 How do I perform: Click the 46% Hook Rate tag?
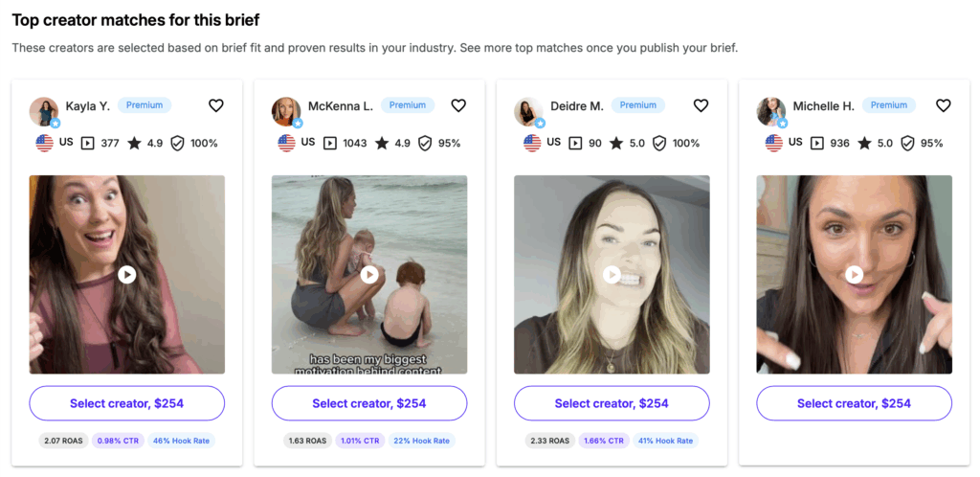(182, 442)
